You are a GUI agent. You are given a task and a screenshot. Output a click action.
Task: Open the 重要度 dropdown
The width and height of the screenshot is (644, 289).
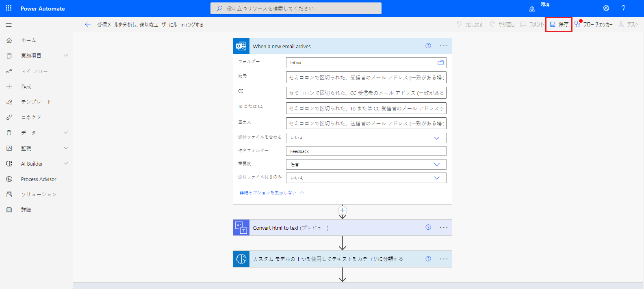point(366,164)
